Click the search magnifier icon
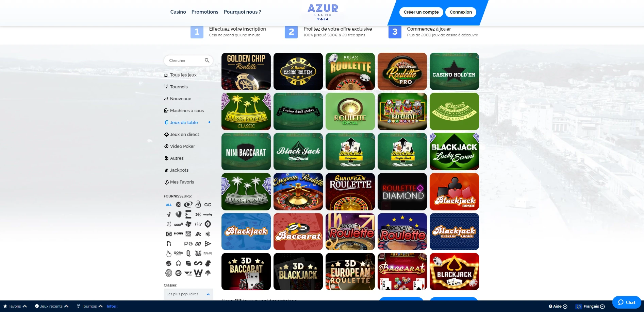Screen dimensions: 644x312 (x=207, y=60)
